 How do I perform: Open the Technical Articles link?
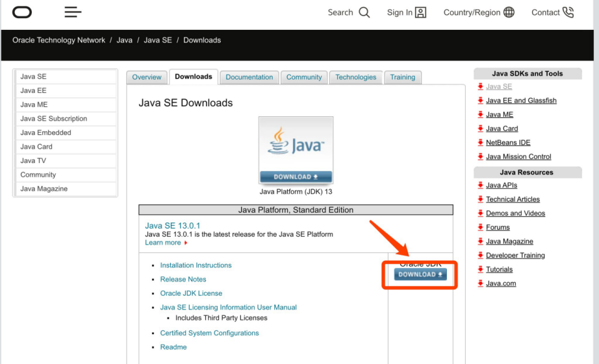(x=513, y=199)
